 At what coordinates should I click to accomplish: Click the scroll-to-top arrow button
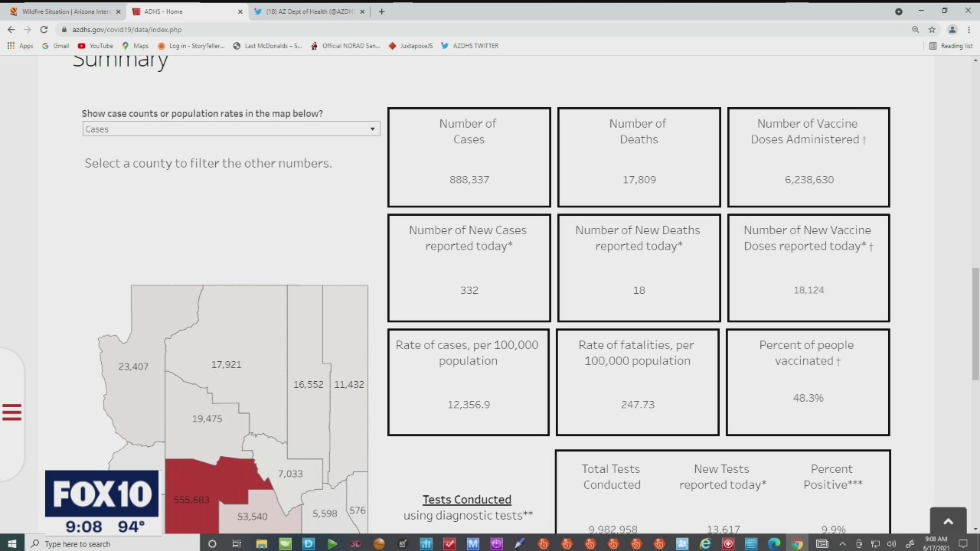pyautogui.click(x=948, y=521)
